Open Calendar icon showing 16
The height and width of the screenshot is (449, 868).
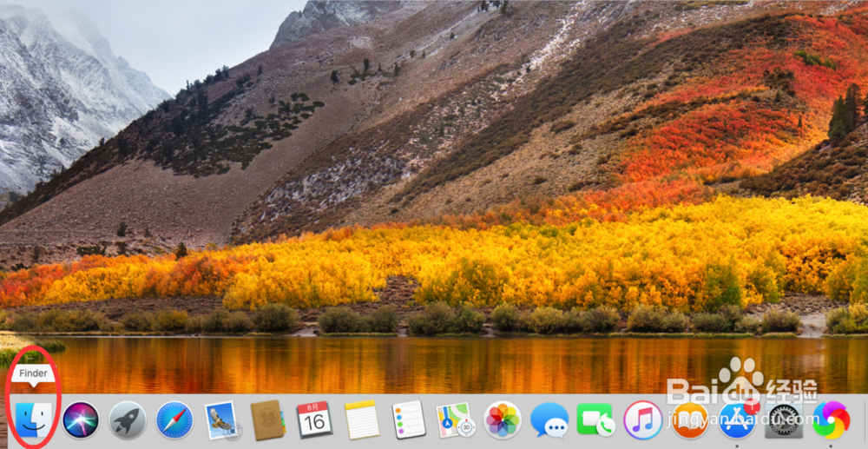pos(314,419)
